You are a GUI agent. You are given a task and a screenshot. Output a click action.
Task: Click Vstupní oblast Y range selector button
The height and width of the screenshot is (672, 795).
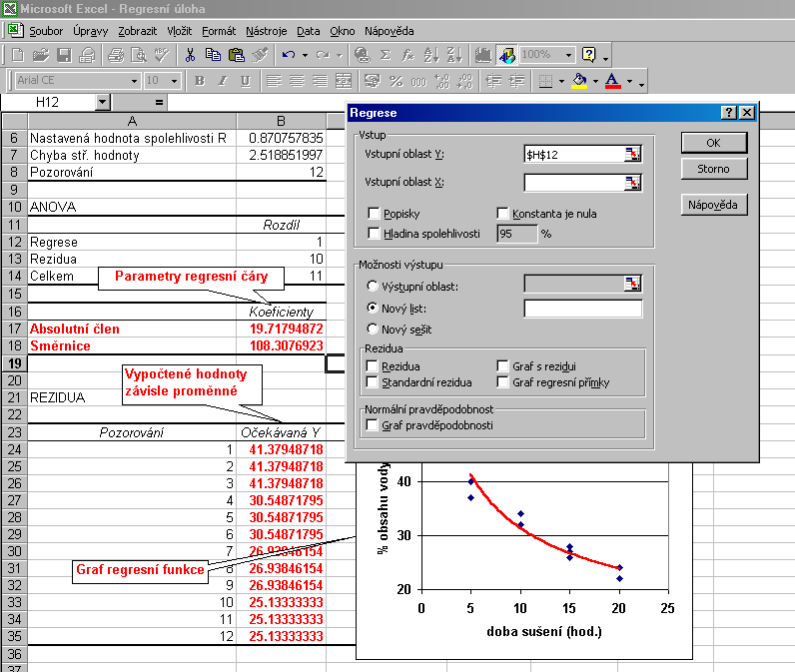[x=633, y=154]
